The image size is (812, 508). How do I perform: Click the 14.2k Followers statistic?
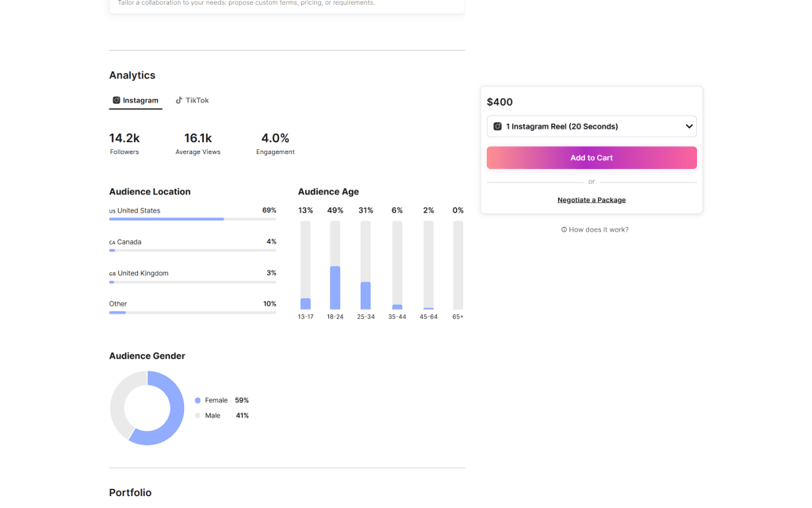point(124,143)
